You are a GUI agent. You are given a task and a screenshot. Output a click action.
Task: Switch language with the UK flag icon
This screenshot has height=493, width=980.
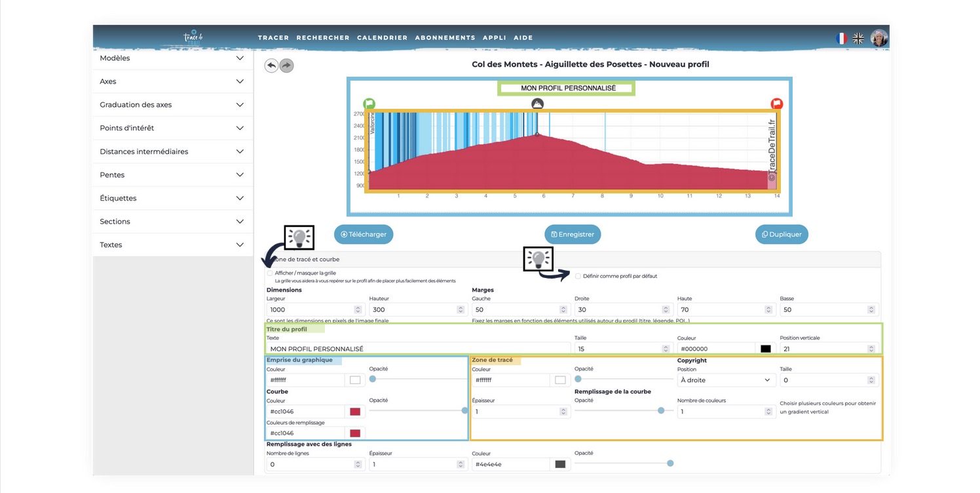(x=858, y=38)
